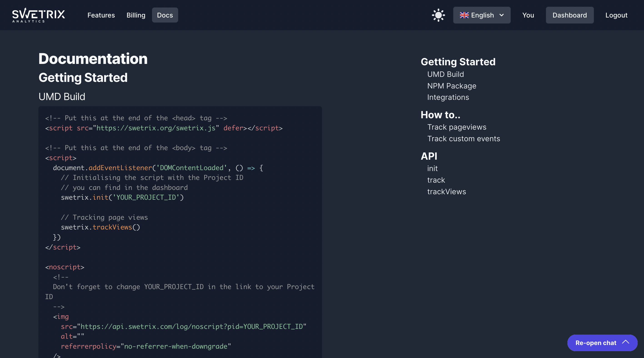Click the body tag comment line

click(x=136, y=148)
